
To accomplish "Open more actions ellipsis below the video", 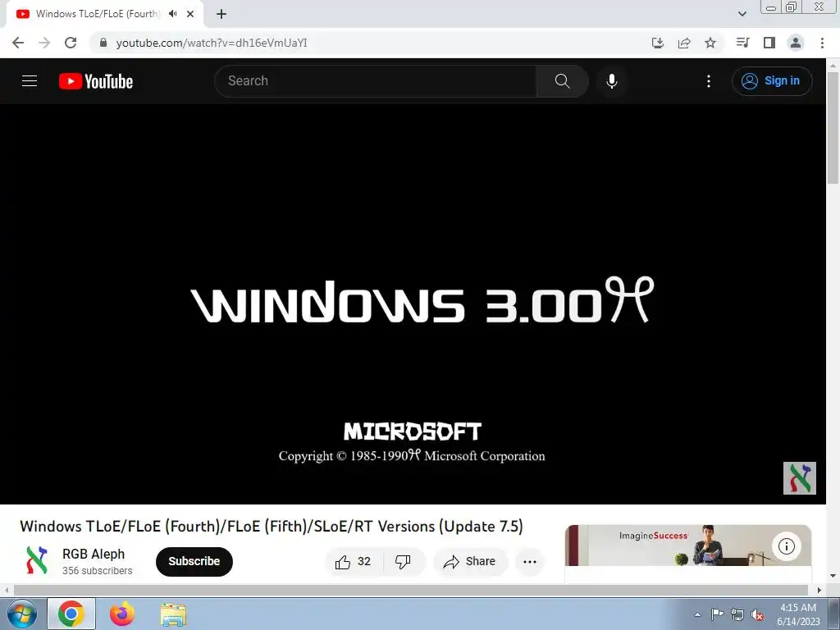I will coord(529,561).
